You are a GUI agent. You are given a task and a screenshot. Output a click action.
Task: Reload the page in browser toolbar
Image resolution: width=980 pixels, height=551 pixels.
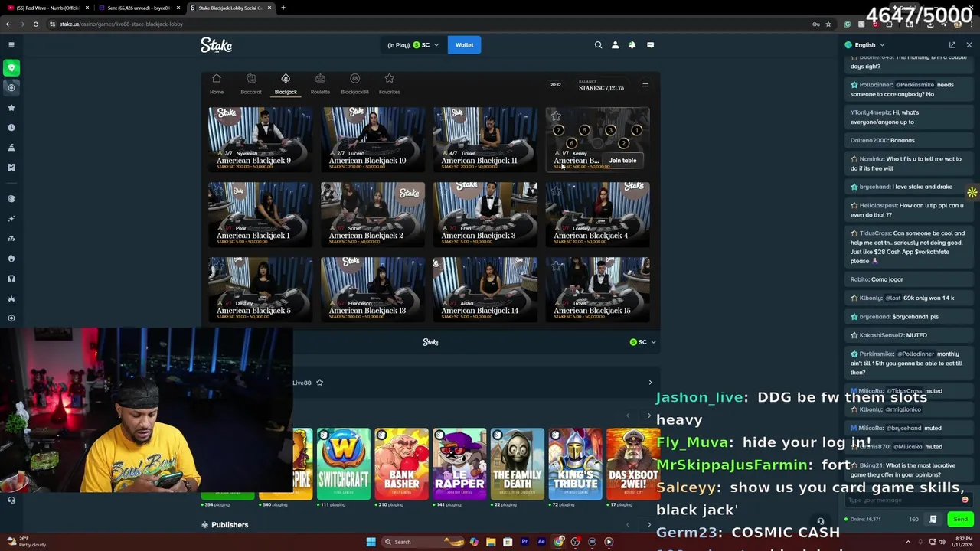(36, 24)
